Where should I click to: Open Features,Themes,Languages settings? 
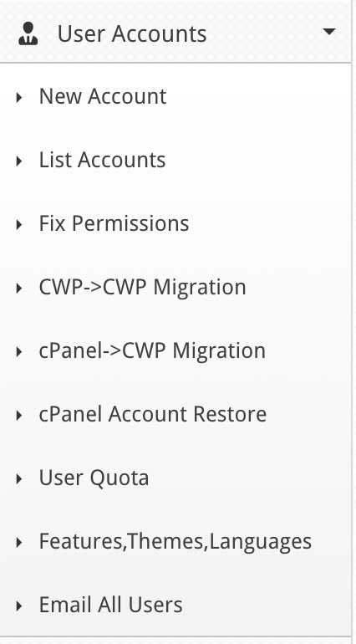point(175,542)
